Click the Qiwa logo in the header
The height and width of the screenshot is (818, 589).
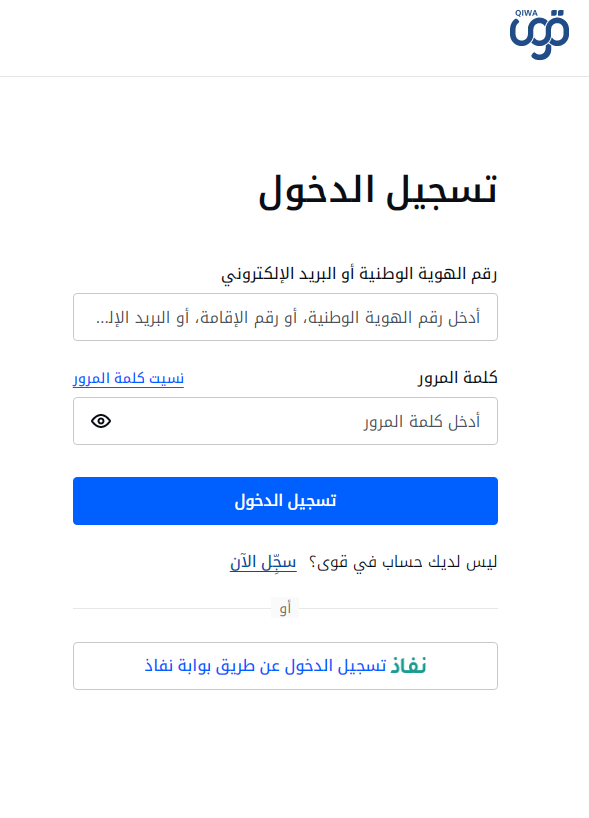tap(539, 34)
